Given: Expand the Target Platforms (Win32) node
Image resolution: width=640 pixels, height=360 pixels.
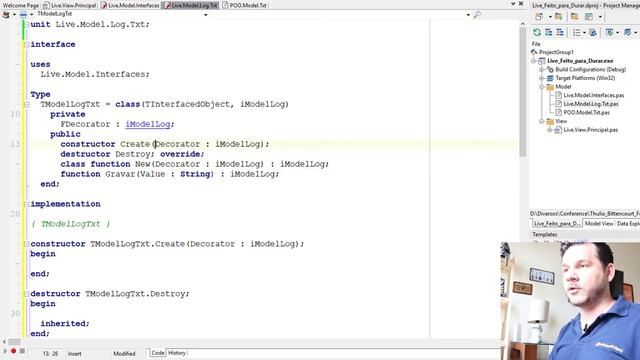Looking at the screenshot, I should click(x=542, y=78).
